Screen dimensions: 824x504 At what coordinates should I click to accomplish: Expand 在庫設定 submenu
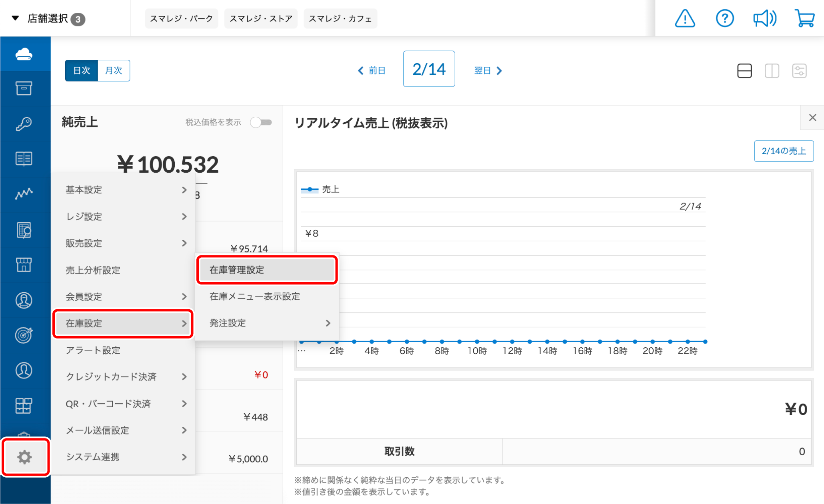pos(123,323)
